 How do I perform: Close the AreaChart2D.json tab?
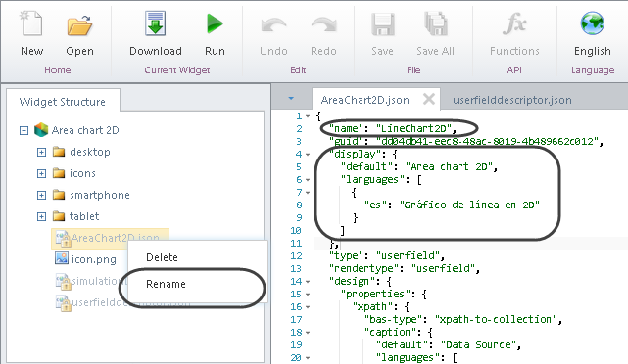coord(429,99)
